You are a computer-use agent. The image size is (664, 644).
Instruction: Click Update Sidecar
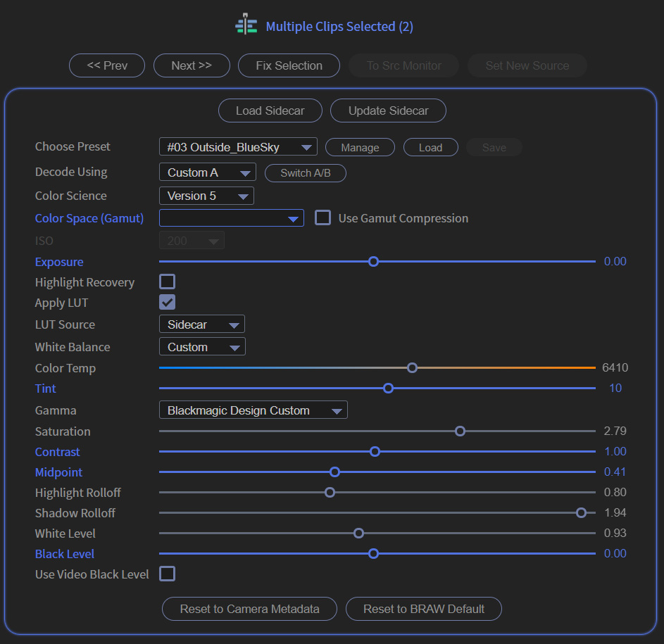(x=388, y=111)
